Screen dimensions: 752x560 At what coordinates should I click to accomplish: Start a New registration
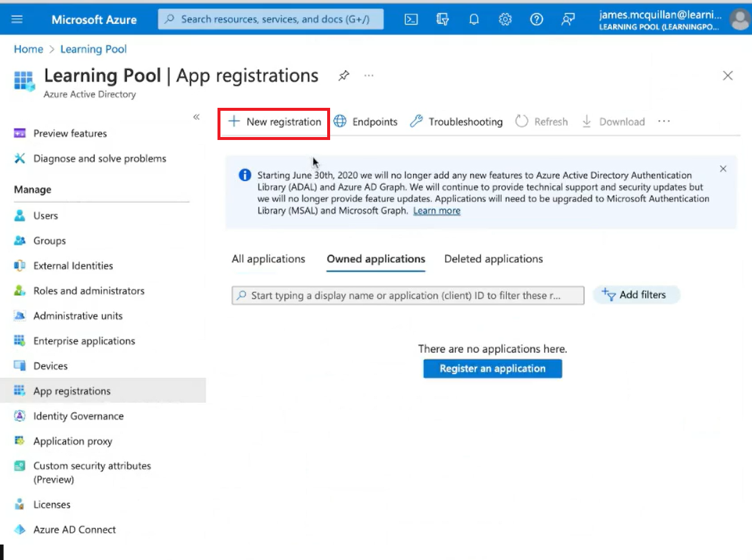273,122
